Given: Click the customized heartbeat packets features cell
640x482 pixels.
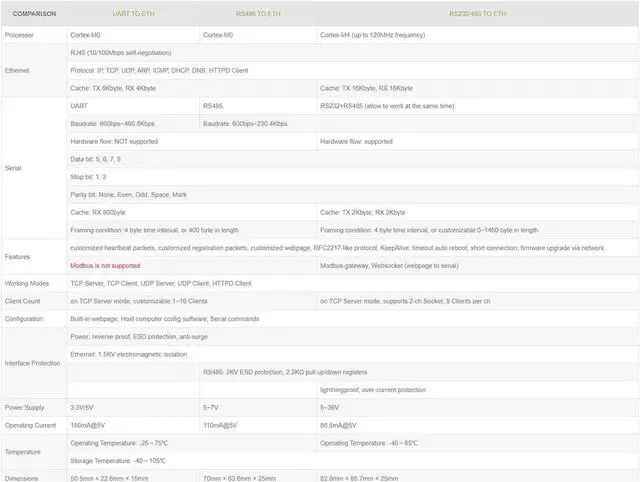Looking at the screenshot, I should coord(352,248).
